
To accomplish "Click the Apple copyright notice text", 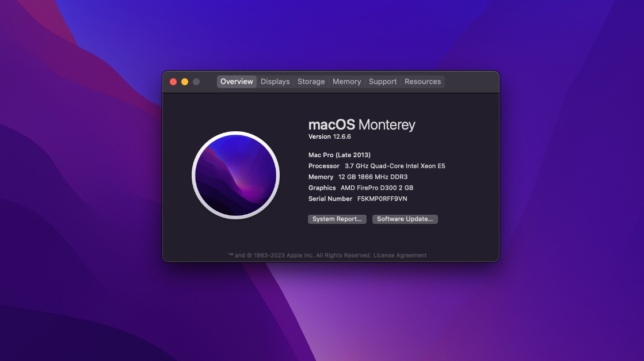I will (x=300, y=255).
